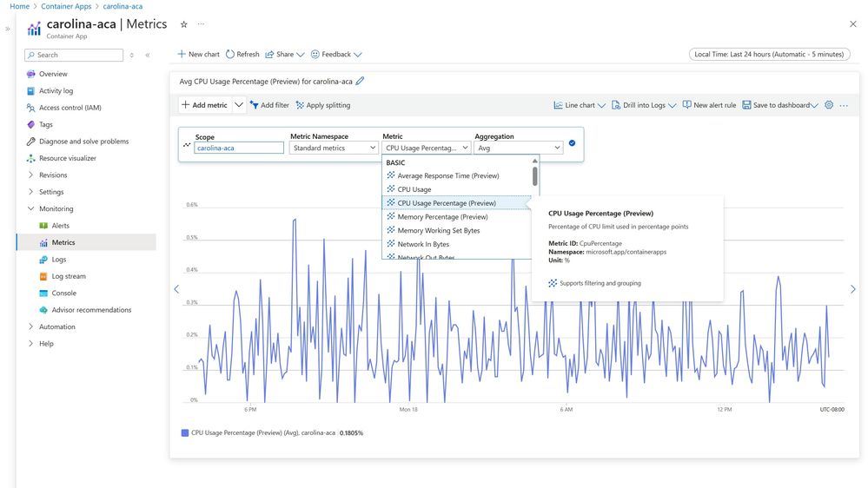Open Activity log in the sidebar
The height and width of the screenshot is (488, 868).
tap(56, 90)
